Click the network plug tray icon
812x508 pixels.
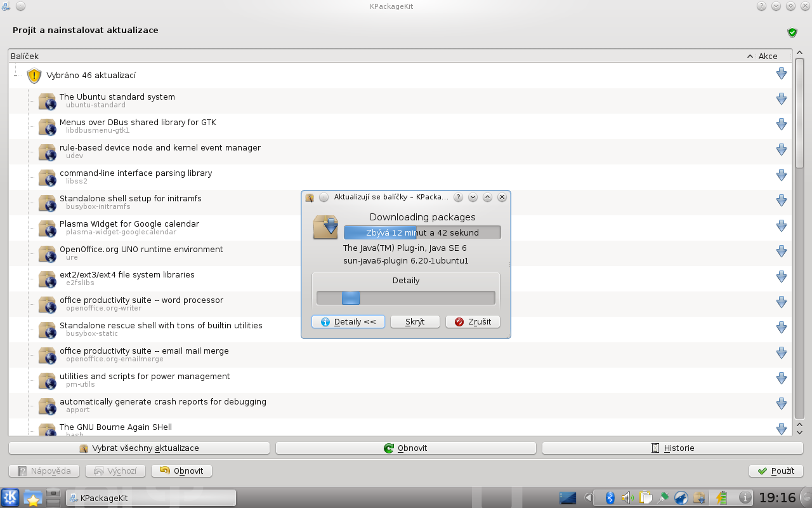[x=664, y=498]
